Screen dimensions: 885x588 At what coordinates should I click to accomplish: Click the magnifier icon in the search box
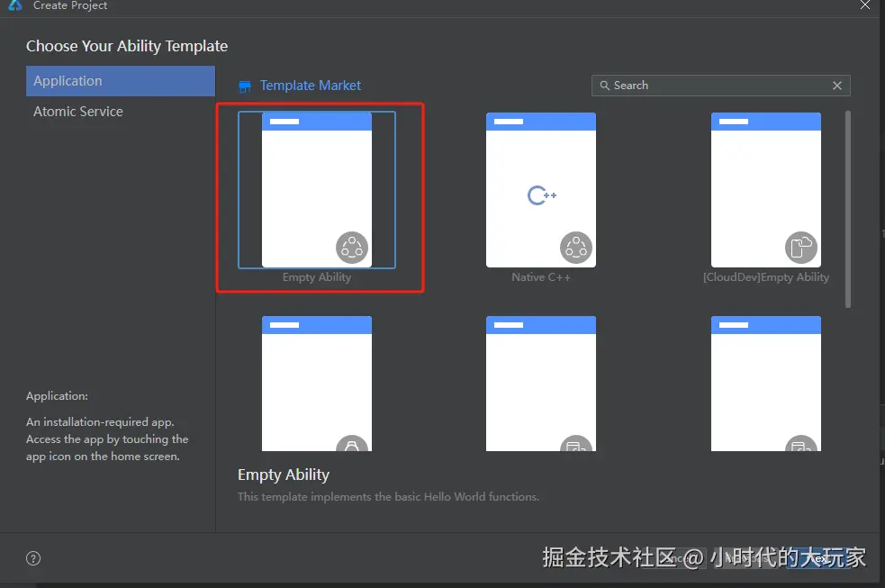tap(603, 86)
